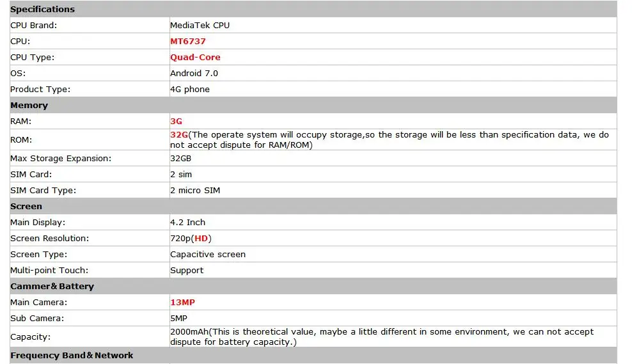This screenshot has height=364, width=632.
Task: Click the Quad-Core CPU type value
Action: click(195, 57)
